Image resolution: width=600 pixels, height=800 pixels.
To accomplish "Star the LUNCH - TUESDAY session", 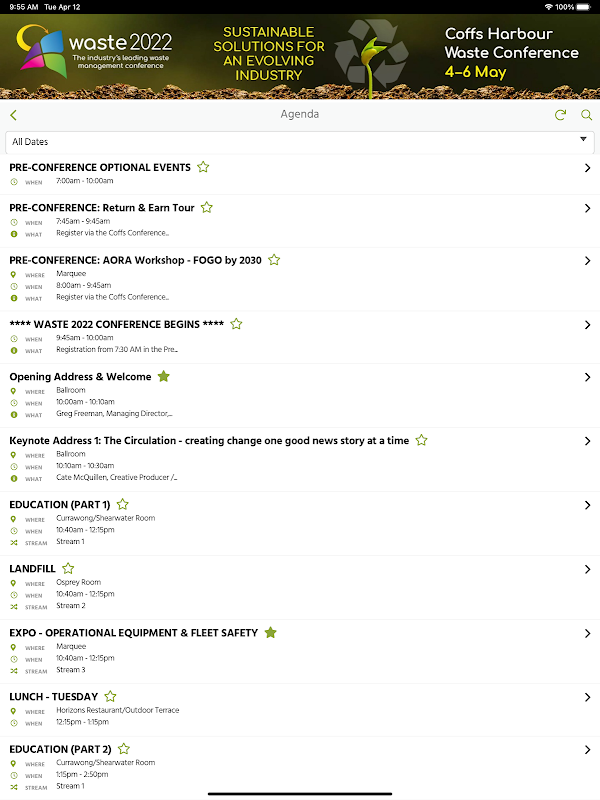I will (110, 696).
